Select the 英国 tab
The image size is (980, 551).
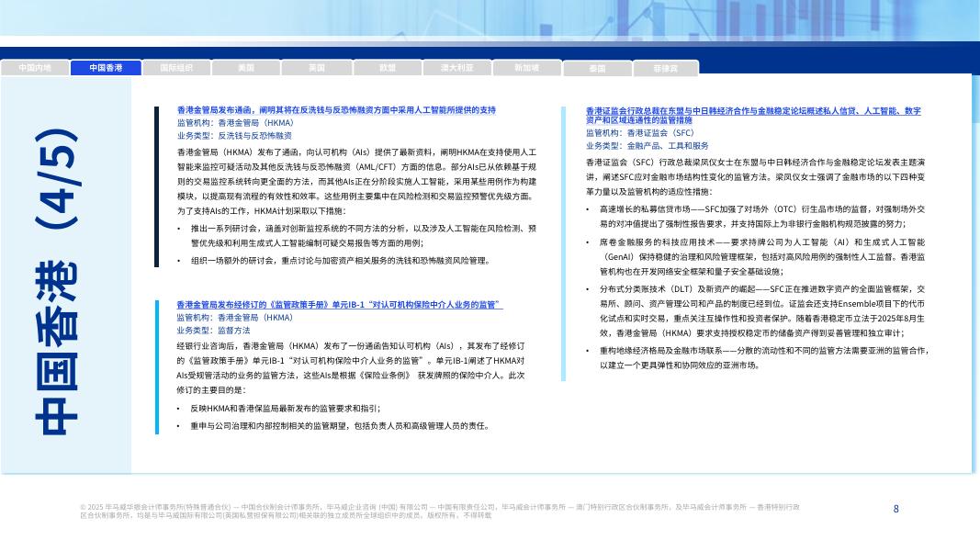[x=316, y=67]
